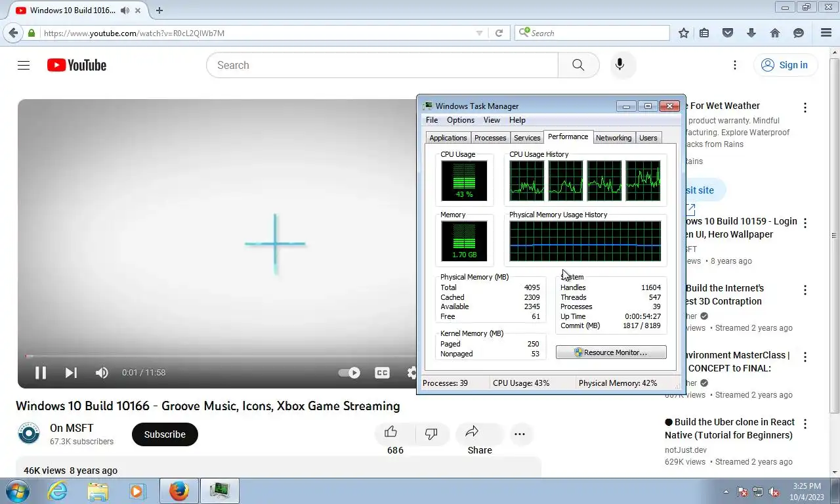The image size is (840, 504).
Task: Click the video progress bar
Action: coord(220,356)
